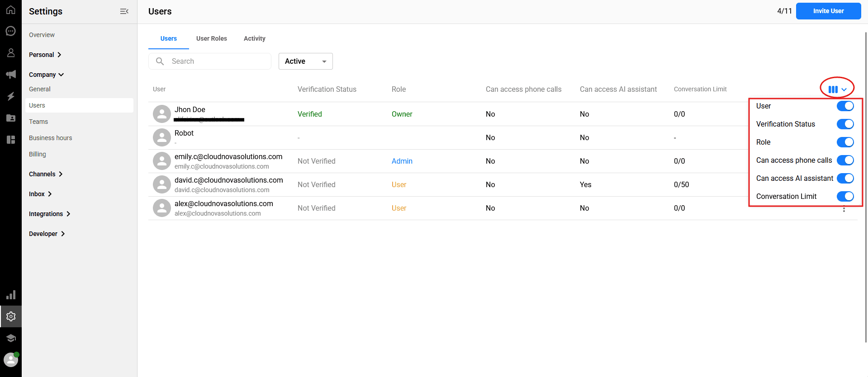
Task: Click the Invite User button
Action: pos(828,11)
